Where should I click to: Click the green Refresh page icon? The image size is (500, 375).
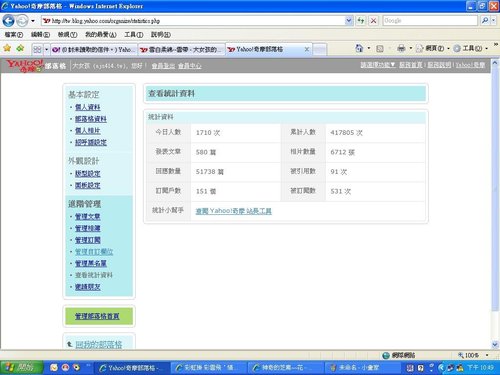(x=361, y=21)
